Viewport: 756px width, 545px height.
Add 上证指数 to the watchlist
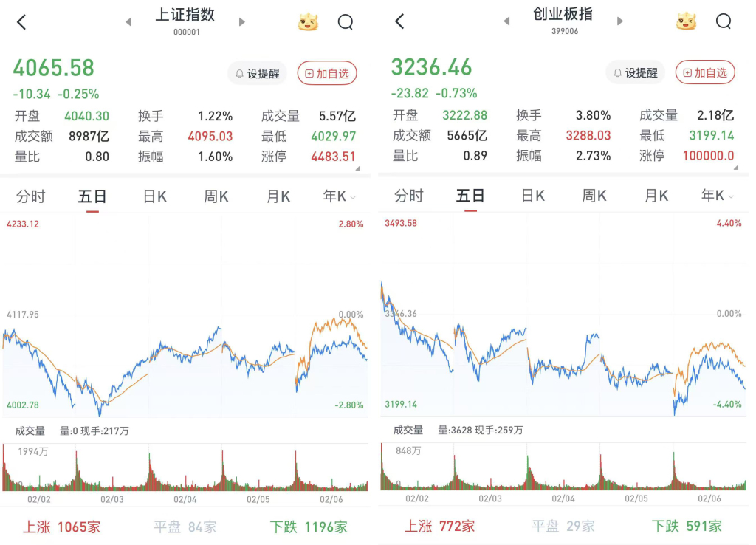tap(327, 74)
